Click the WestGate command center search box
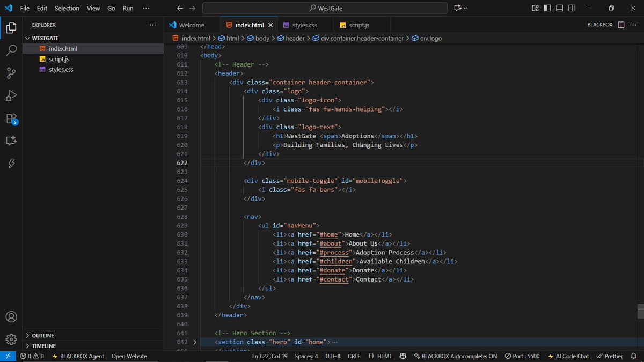The width and height of the screenshot is (644, 362). click(x=325, y=8)
